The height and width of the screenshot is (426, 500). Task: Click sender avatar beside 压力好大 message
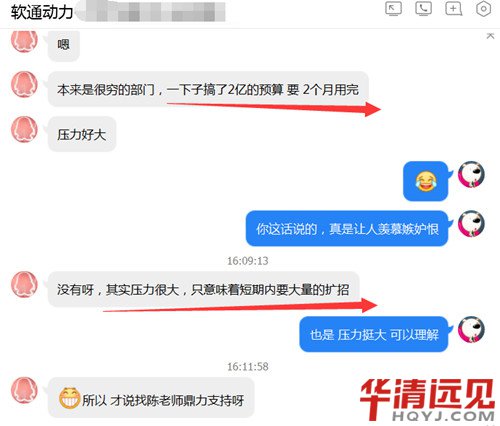24,129
